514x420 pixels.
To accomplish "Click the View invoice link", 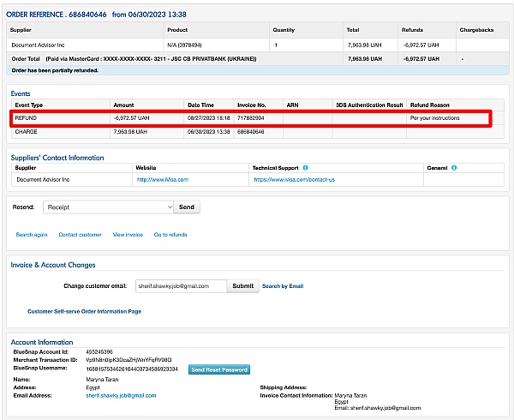I will 128,234.
